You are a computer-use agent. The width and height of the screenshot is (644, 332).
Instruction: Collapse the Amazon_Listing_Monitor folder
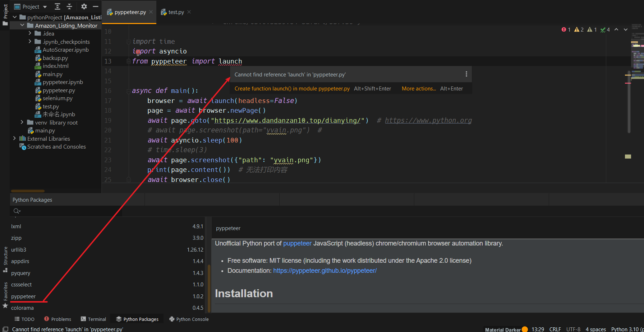pyautogui.click(x=23, y=25)
